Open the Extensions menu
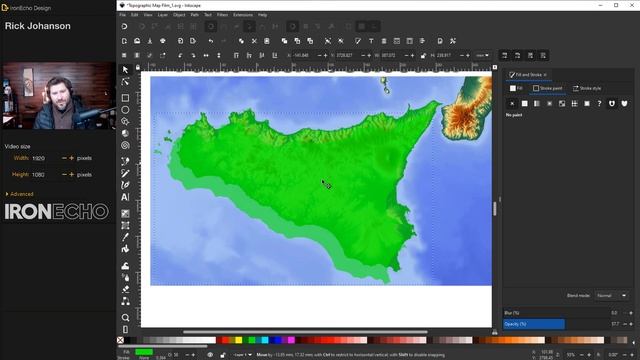Viewport: 640px width, 360px height. coord(243,15)
